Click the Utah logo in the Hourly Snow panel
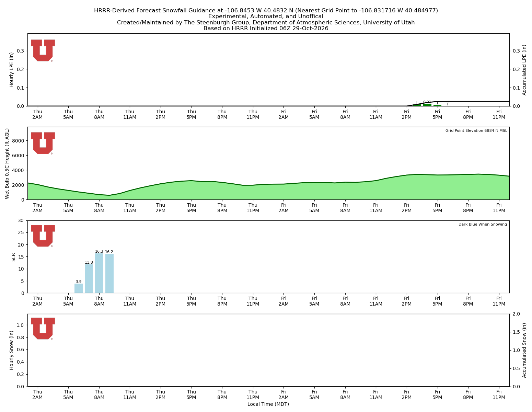Image resolution: width=532 pixels, height=412 pixels. click(x=43, y=329)
